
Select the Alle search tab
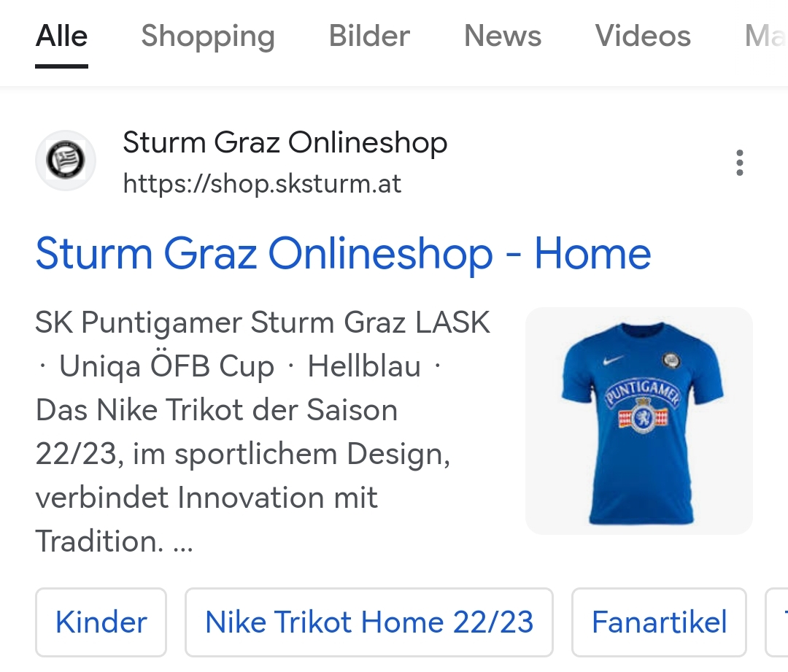pos(61,36)
